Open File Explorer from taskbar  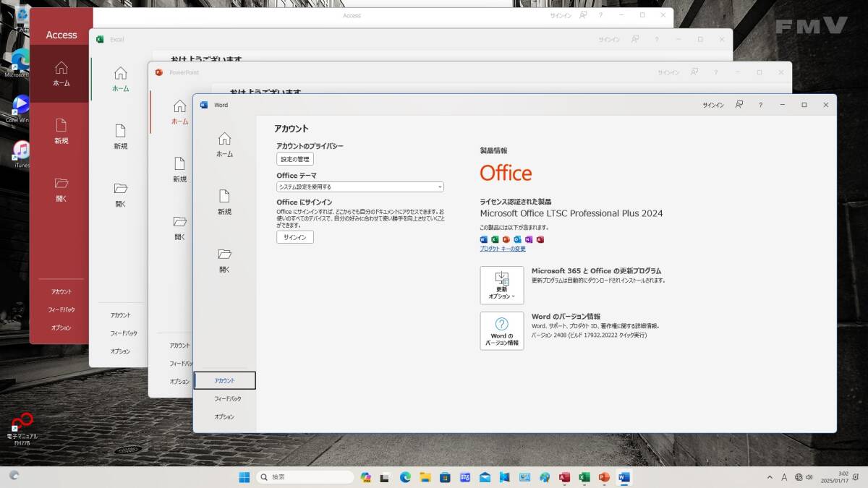(x=425, y=477)
